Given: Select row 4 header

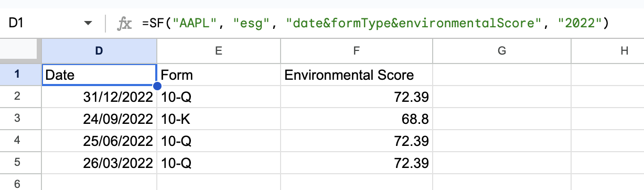Looking at the screenshot, I should pos(20,141).
